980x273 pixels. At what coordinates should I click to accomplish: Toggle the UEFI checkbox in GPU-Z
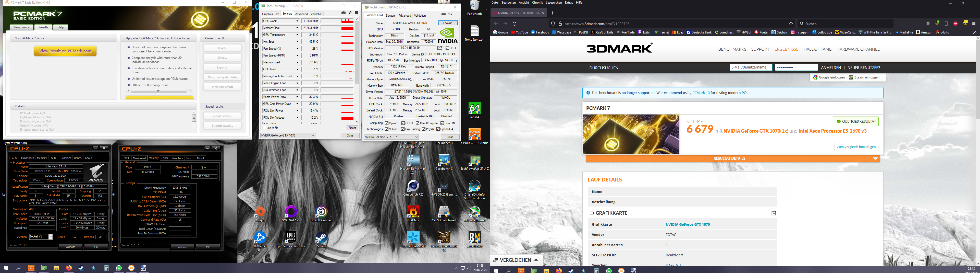pos(447,48)
